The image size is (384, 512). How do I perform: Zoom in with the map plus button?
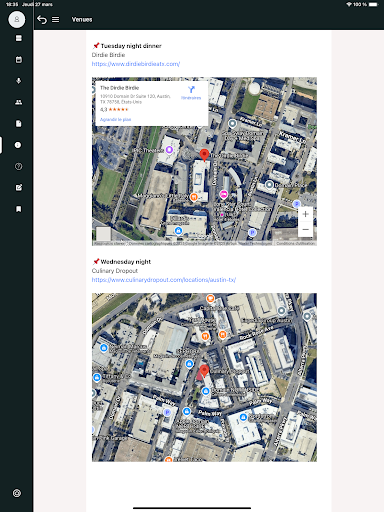pyautogui.click(x=305, y=214)
